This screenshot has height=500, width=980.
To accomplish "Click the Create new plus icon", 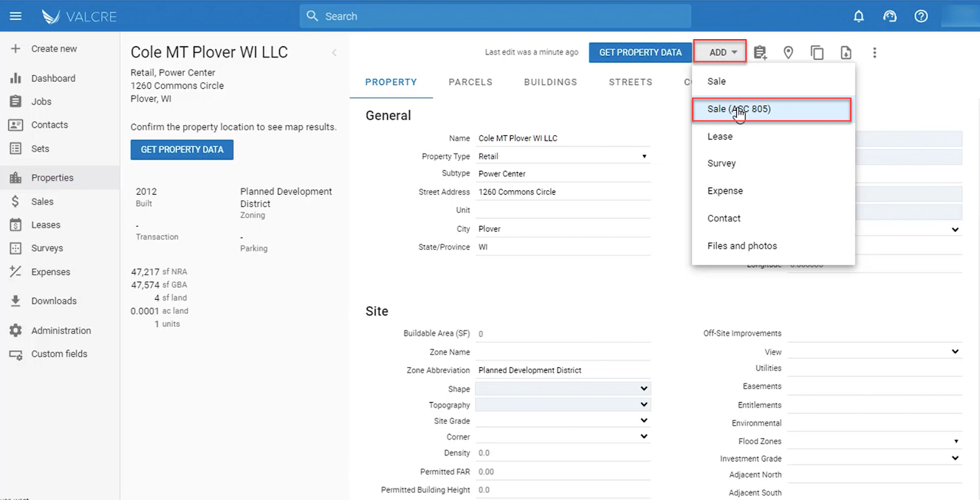I will pos(16,48).
